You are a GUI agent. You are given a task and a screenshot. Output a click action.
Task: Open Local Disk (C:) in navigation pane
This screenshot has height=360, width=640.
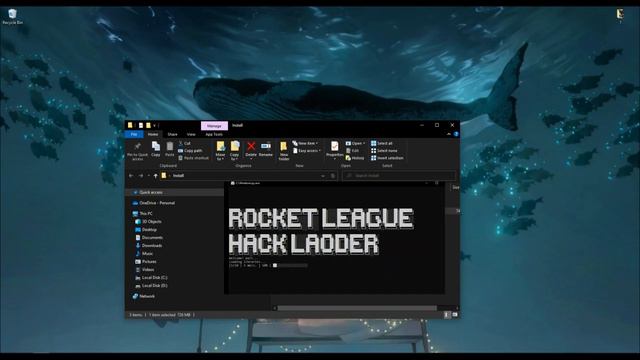[x=151, y=278]
